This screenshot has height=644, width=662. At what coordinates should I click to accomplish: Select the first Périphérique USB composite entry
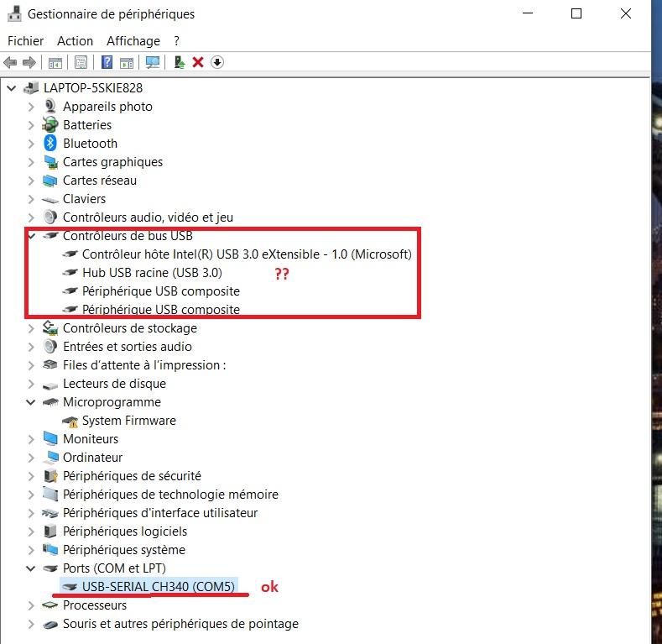(161, 291)
